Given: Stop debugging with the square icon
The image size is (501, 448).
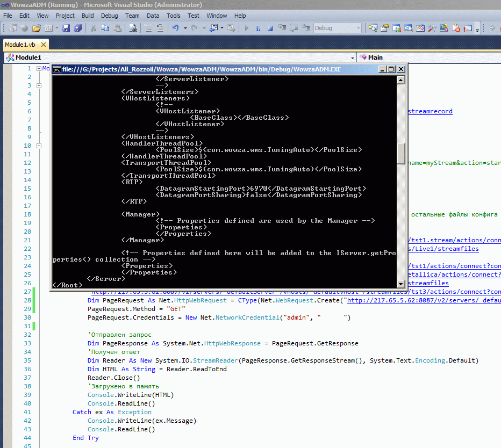Looking at the screenshot, I should [x=270, y=28].
